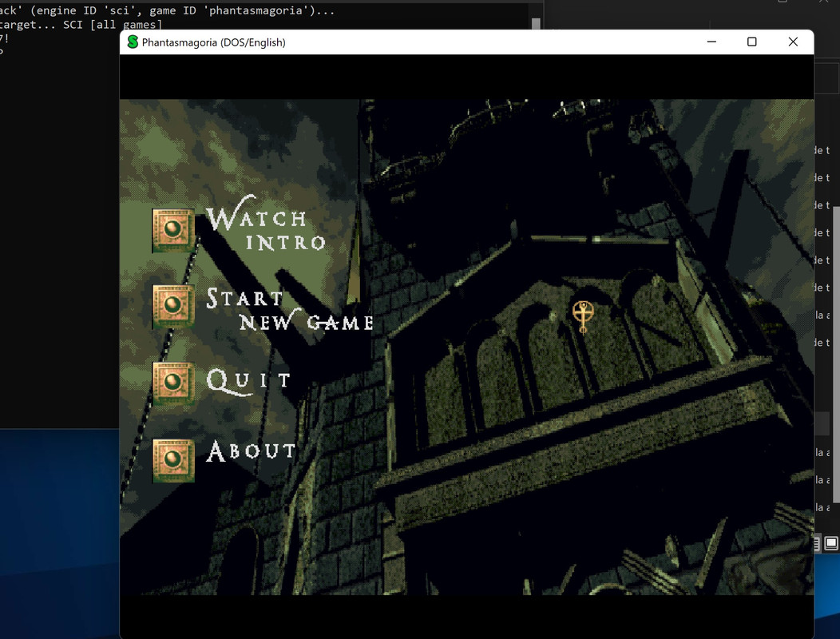This screenshot has height=639, width=840.
Task: Click the gem button beside Start New Game
Action: (173, 306)
